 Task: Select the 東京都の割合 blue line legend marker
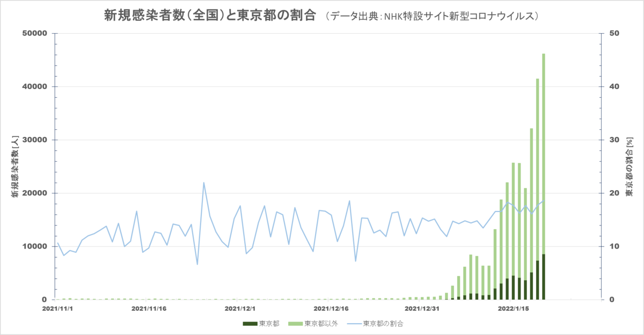coord(354,324)
